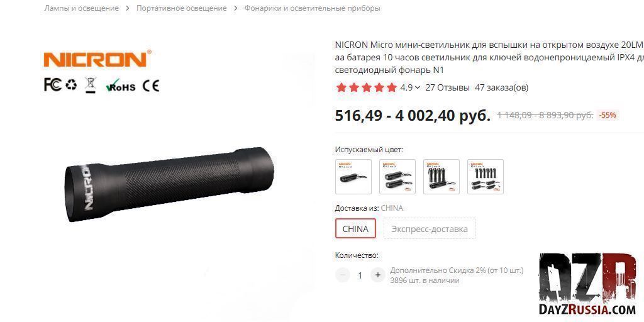Open Фонарики и осветительные приборы breadcrumb
Image resolution: width=644 pixels, height=322 pixels.
[313, 8]
